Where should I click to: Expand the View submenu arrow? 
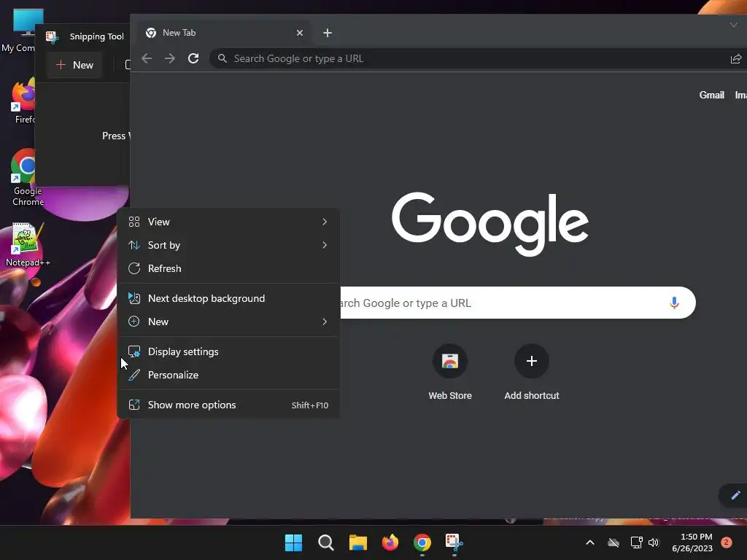[325, 222]
